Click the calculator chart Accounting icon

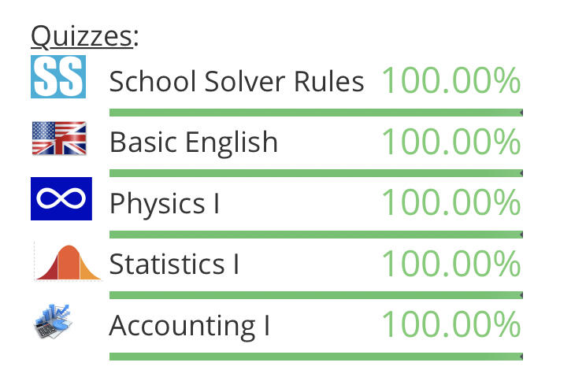pos(54,323)
